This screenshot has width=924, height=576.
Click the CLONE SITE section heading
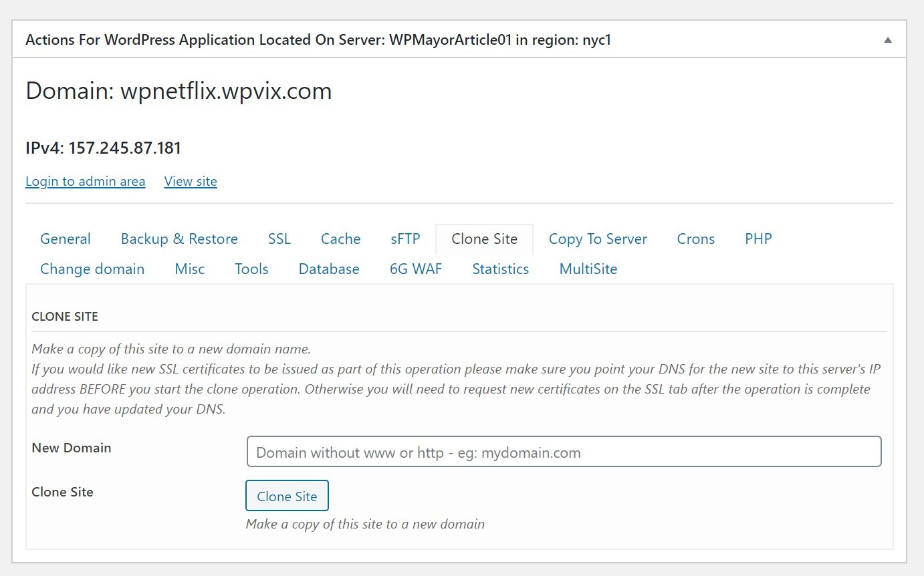[65, 317]
